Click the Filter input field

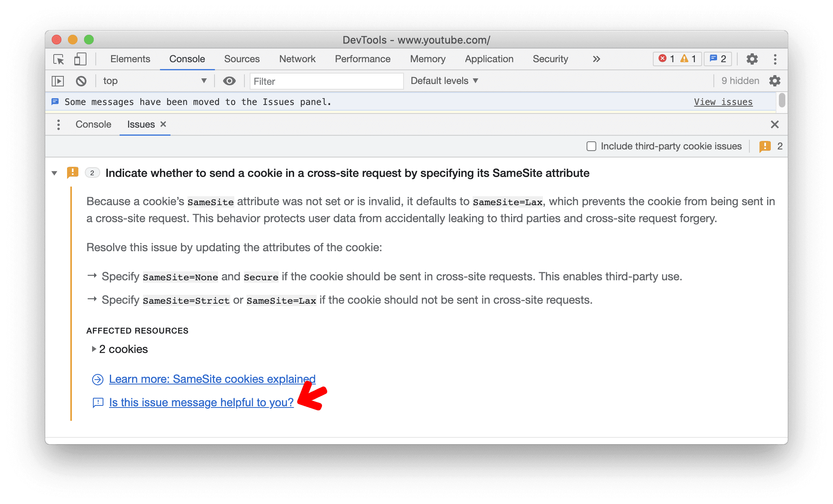pyautogui.click(x=326, y=81)
